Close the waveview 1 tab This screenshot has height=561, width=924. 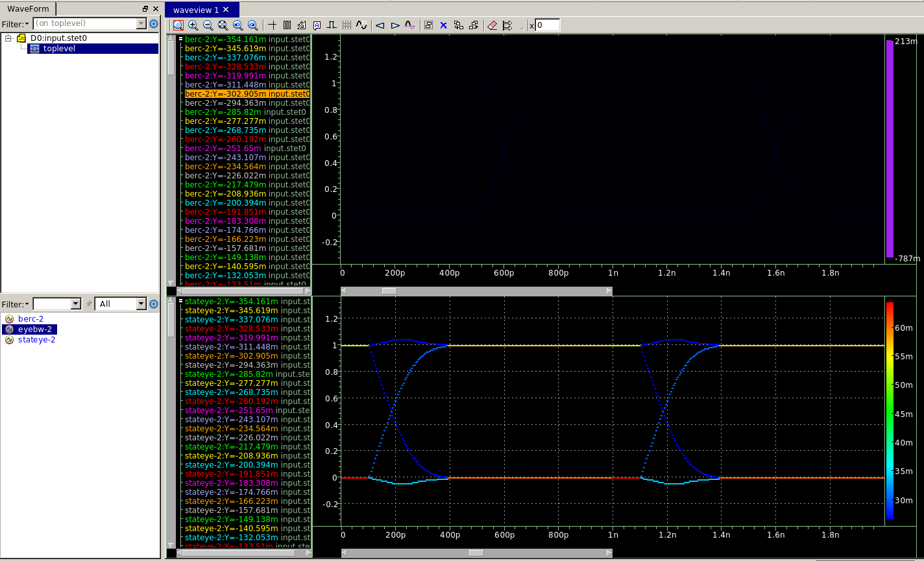point(226,10)
